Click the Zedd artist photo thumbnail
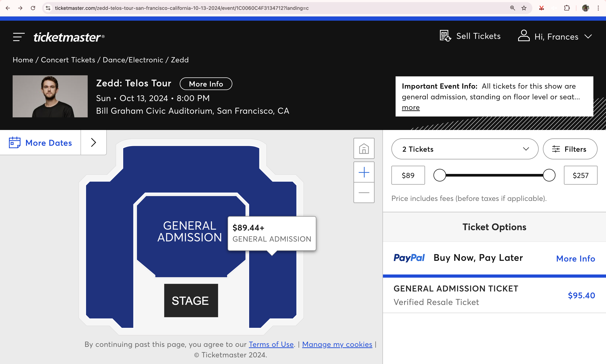The width and height of the screenshot is (606, 364). click(x=50, y=96)
